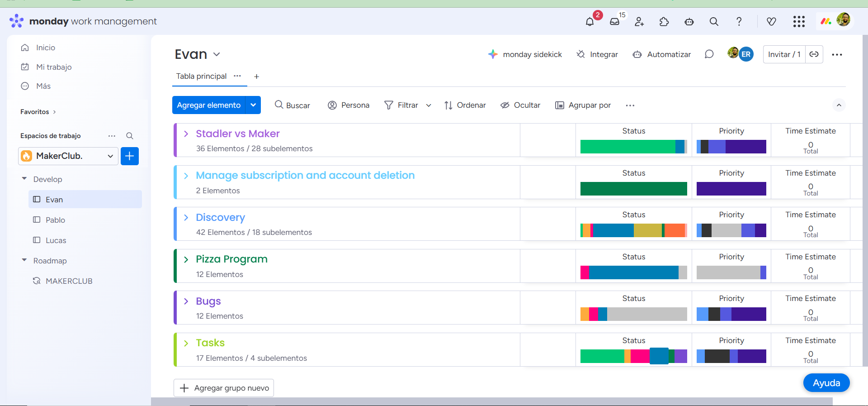Screen dimensions: 868x406
Task: Select the Tabla principal tab
Action: tap(201, 76)
